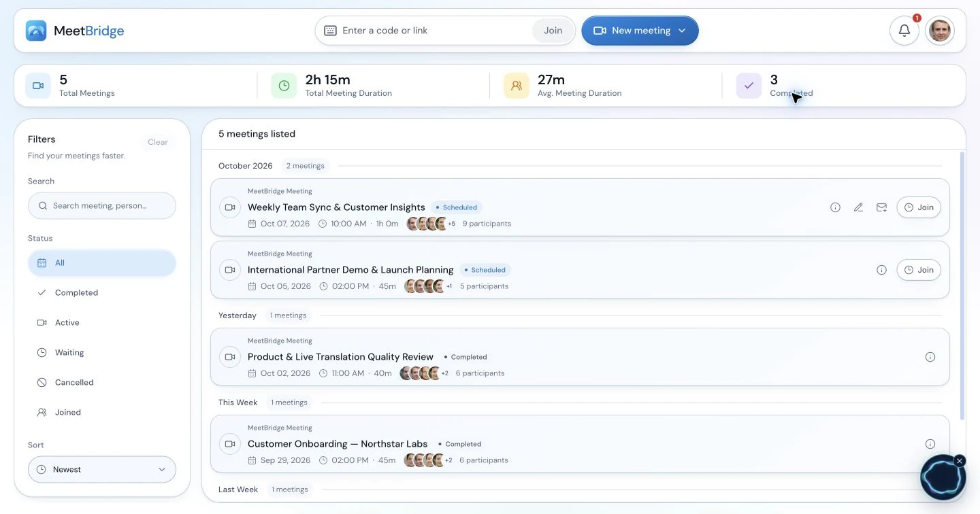Click the '2 meetings' October 2026 badge
The height and width of the screenshot is (514, 980).
305,166
